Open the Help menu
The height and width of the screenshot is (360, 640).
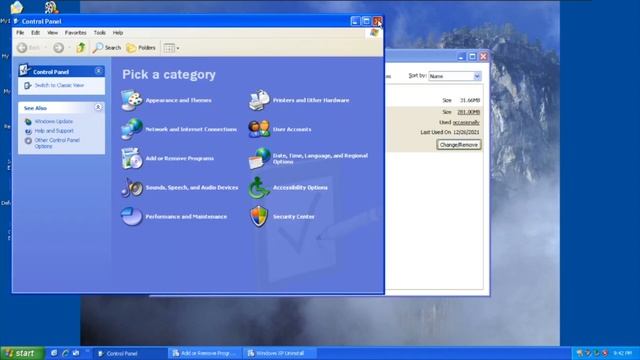(118, 33)
